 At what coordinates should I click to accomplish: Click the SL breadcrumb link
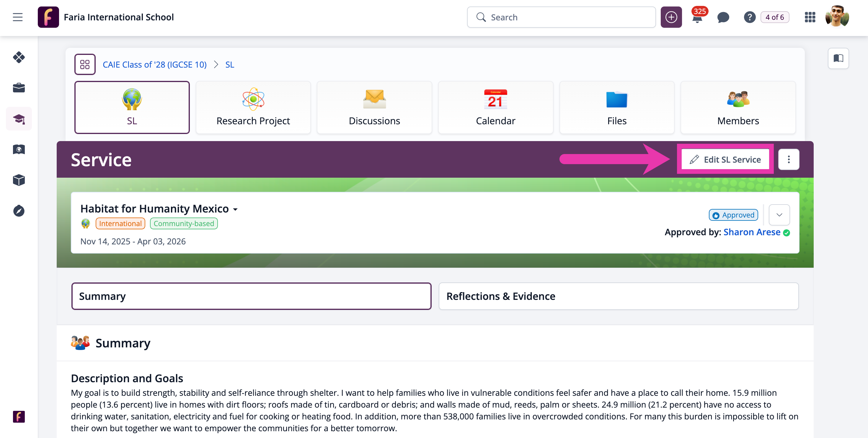coord(230,65)
